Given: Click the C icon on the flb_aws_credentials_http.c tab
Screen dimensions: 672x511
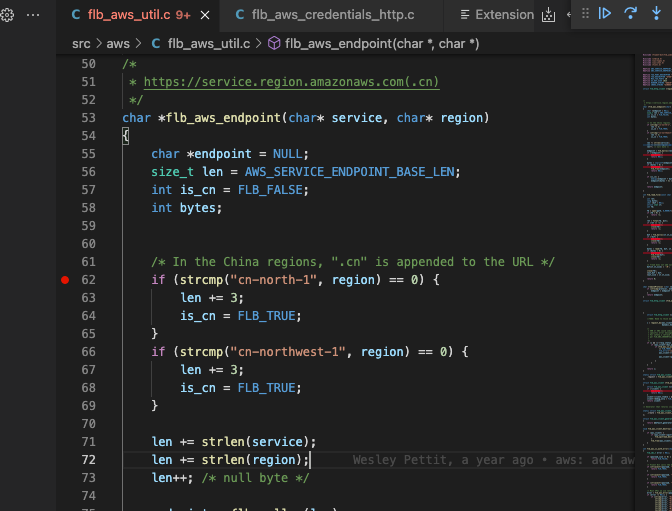Looking at the screenshot, I should coord(240,15).
